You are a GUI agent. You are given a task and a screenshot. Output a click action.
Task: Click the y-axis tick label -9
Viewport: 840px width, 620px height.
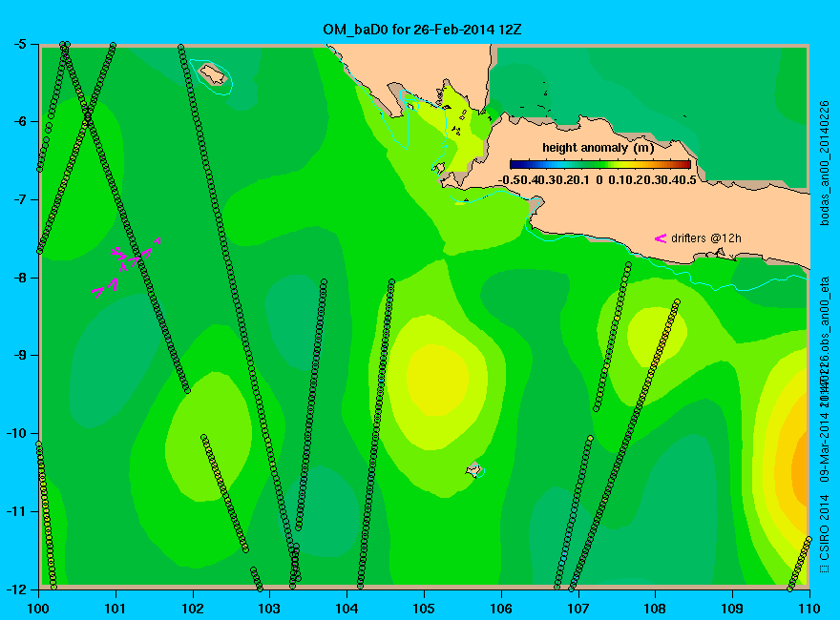point(18,356)
